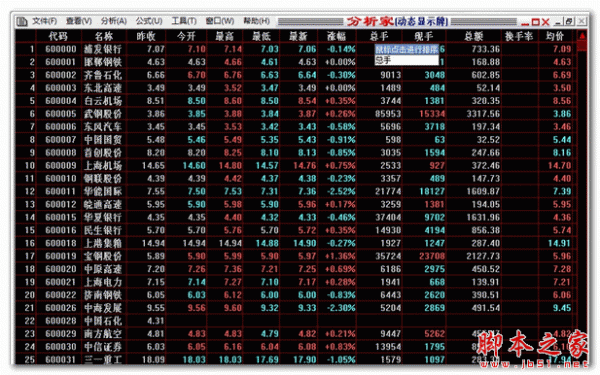Select stock 中信证券 row name
600x375 pixels.
coord(103,347)
